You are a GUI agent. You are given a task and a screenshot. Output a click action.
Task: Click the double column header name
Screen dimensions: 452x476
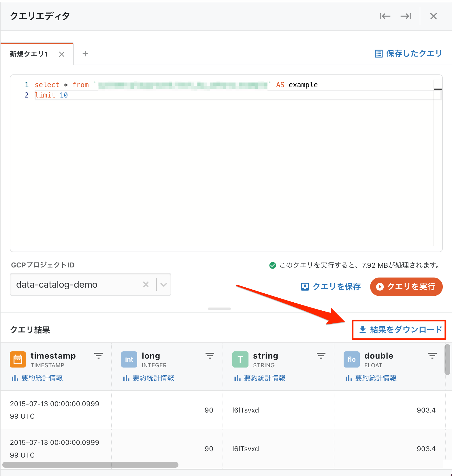[x=379, y=356]
